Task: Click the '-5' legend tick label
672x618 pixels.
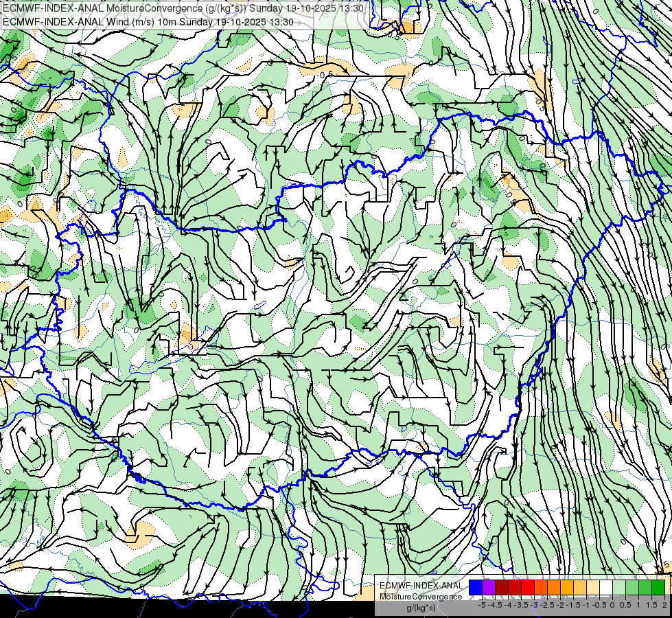Action: tap(482, 605)
